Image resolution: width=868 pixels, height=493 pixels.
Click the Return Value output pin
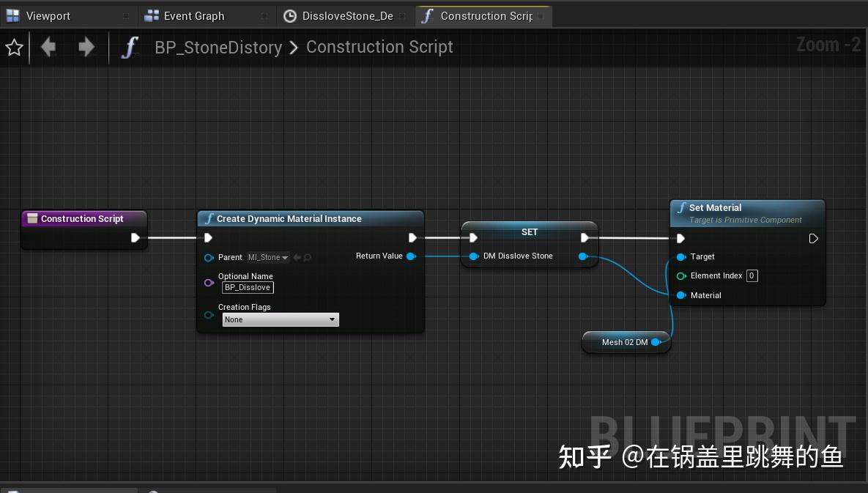(x=412, y=256)
